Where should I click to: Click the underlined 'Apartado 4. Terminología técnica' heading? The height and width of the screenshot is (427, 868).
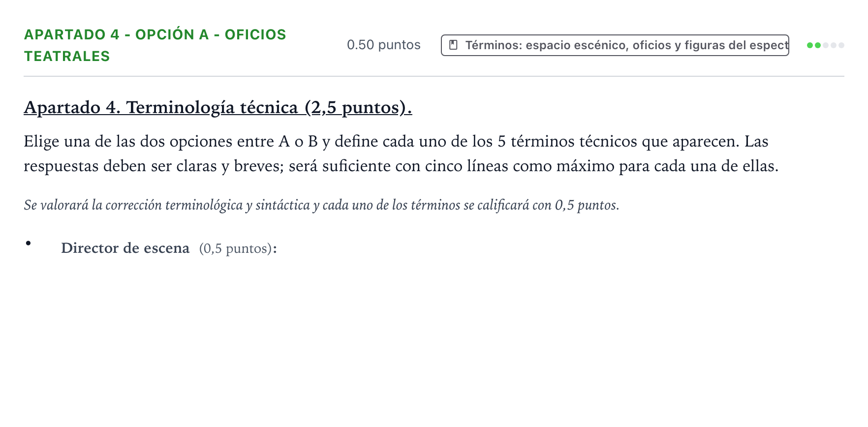point(161,107)
